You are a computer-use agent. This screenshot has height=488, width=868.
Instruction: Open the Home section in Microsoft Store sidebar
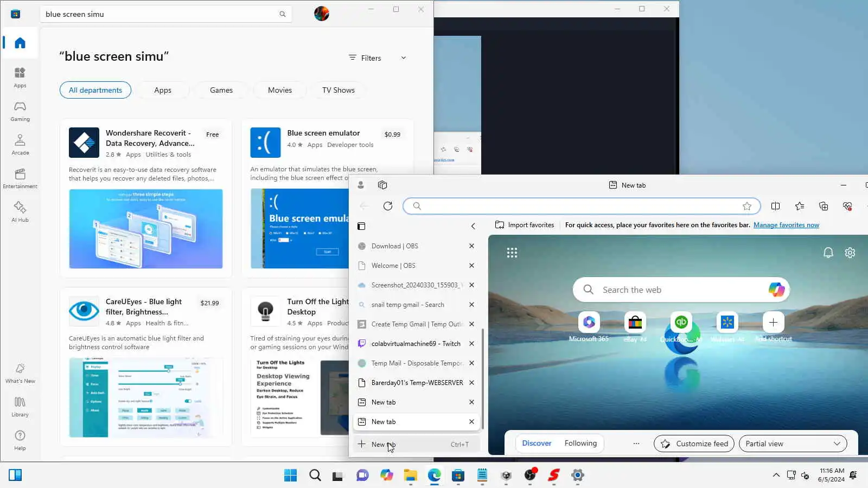point(20,43)
